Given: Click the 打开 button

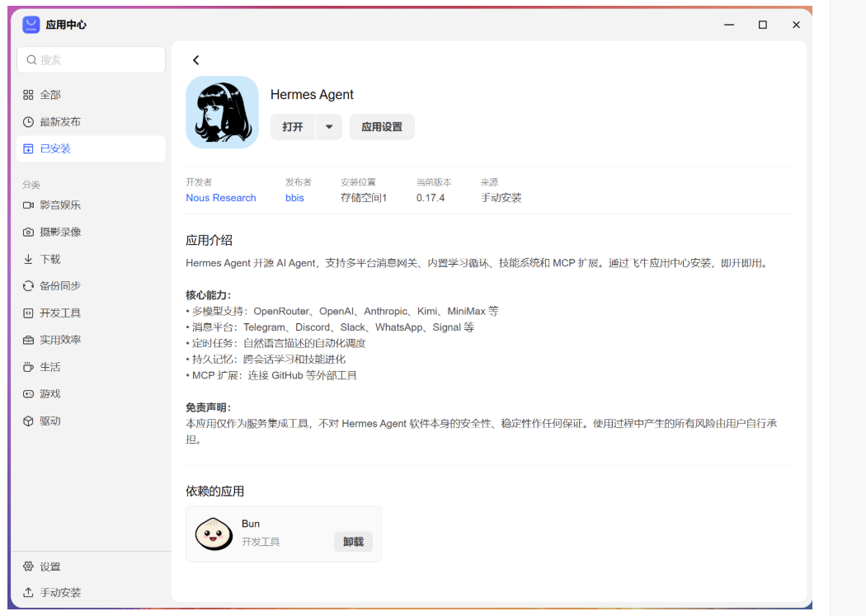Looking at the screenshot, I should (293, 127).
